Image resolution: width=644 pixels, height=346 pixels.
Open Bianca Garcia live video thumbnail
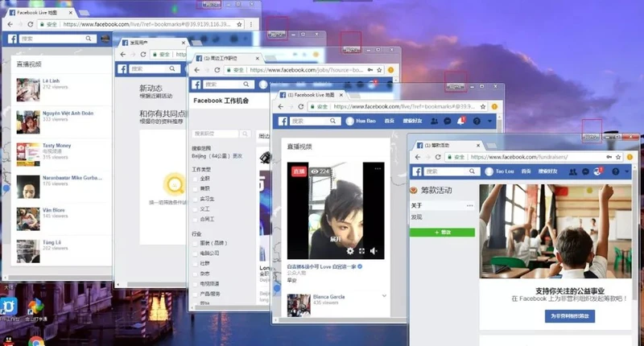point(299,306)
